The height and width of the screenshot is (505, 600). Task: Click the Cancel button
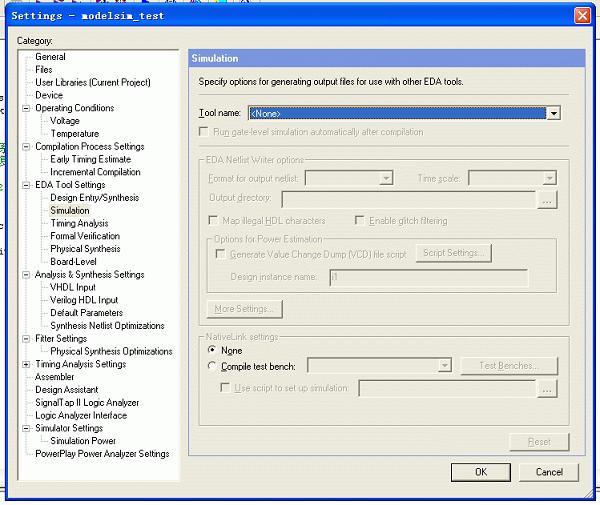click(549, 472)
